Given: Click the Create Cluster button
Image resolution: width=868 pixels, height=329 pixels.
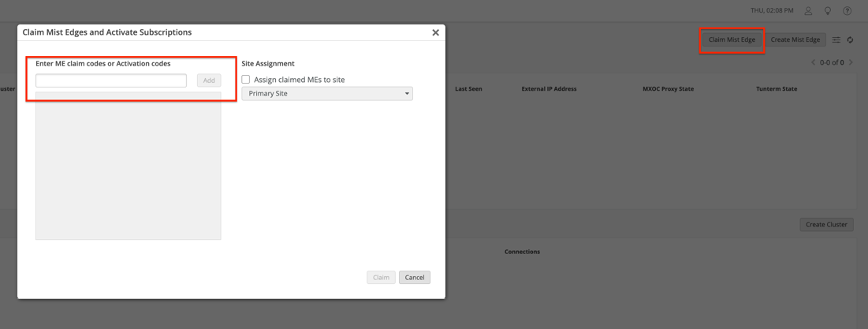Looking at the screenshot, I should (x=826, y=225).
